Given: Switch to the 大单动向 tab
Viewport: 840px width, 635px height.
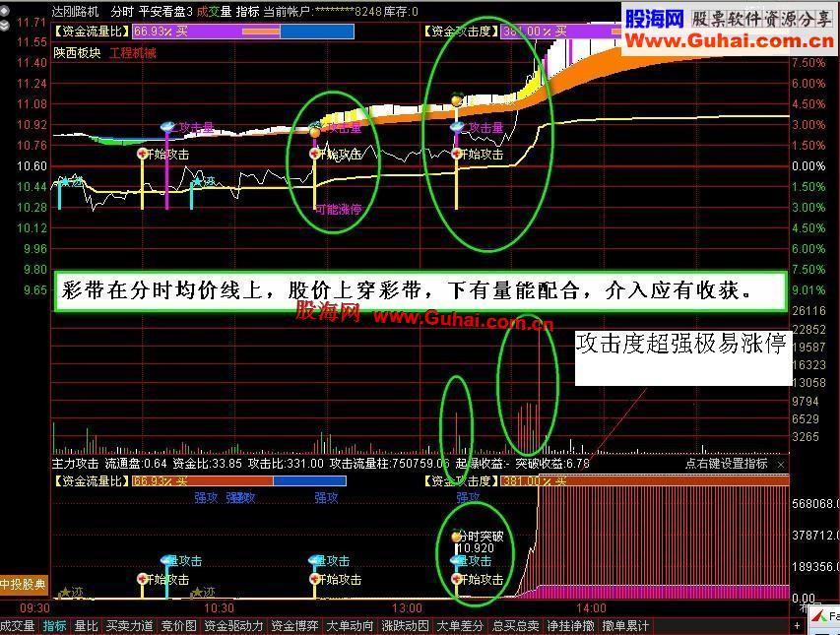Looking at the screenshot, I should (350, 626).
